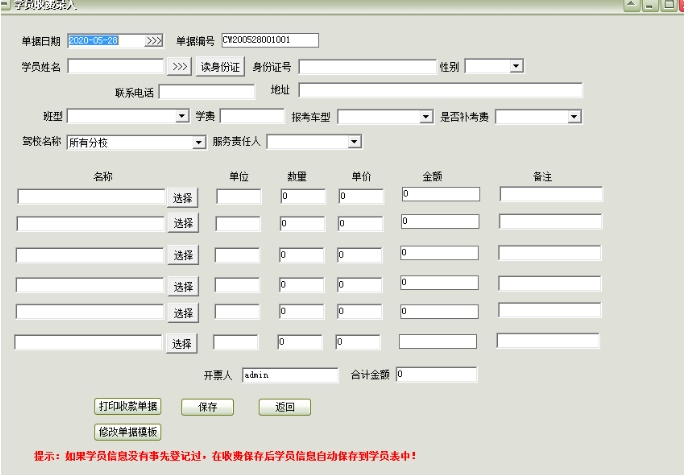Viewport: 684px width, 475px height.
Task: Click the 学费 input field
Action: tap(252, 116)
